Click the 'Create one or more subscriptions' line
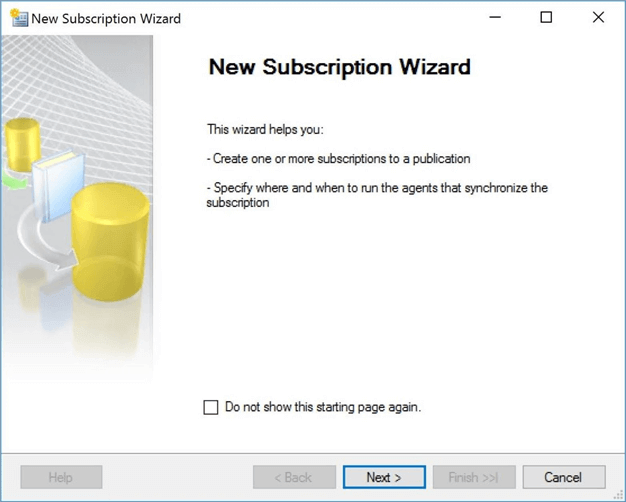Viewport: 626px width, 502px height. (338, 159)
